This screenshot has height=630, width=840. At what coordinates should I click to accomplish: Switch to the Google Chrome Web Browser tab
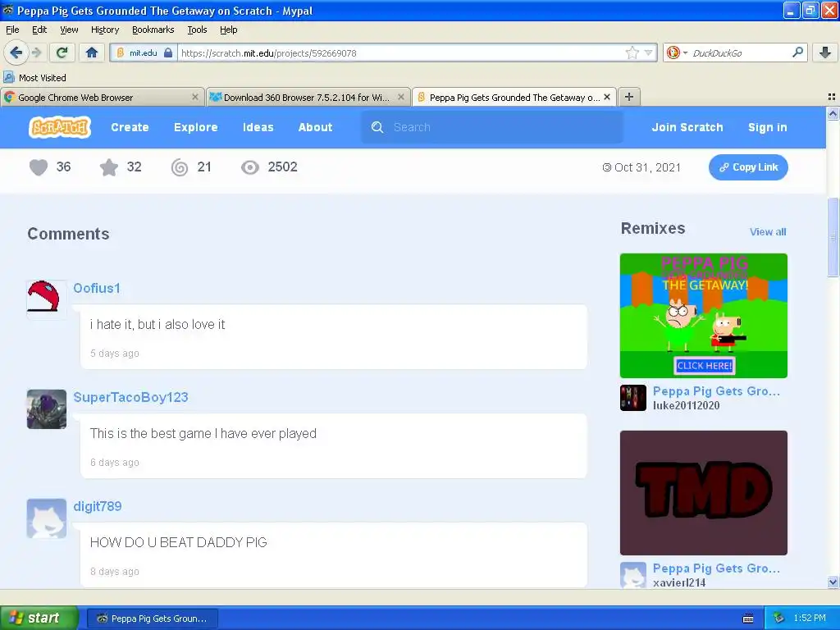click(102, 98)
